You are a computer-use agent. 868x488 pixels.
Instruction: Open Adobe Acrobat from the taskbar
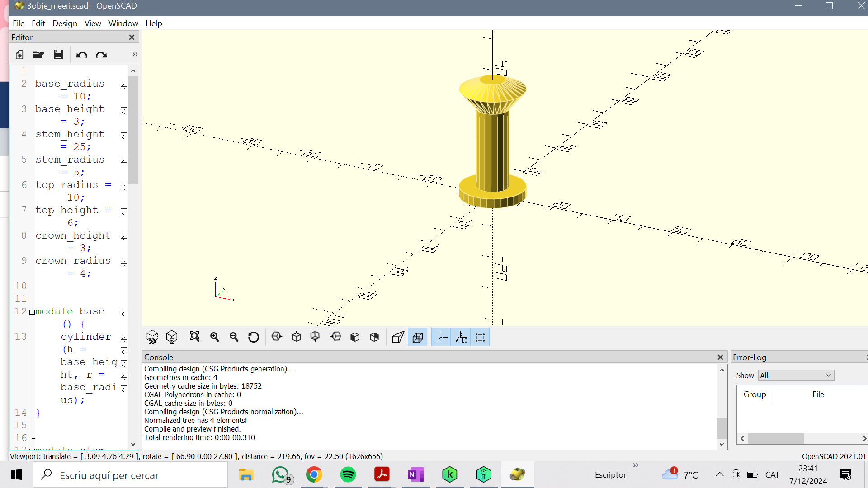[x=382, y=475]
